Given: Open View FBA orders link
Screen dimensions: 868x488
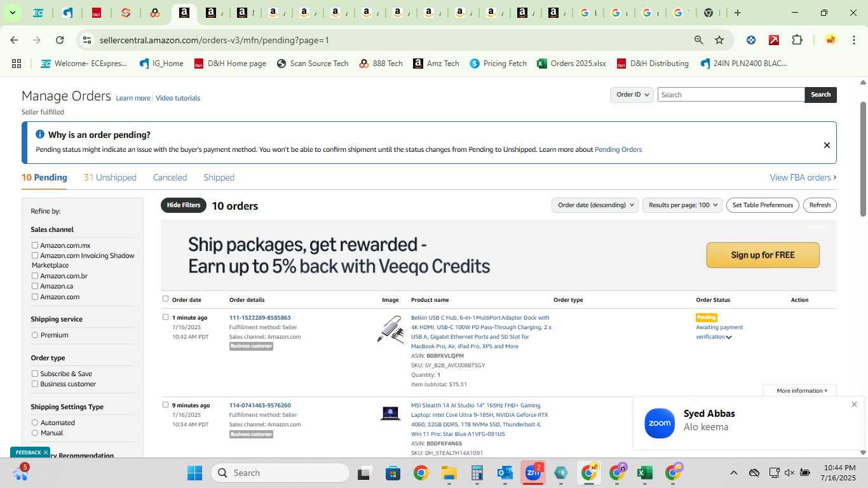Looking at the screenshot, I should pos(803,177).
